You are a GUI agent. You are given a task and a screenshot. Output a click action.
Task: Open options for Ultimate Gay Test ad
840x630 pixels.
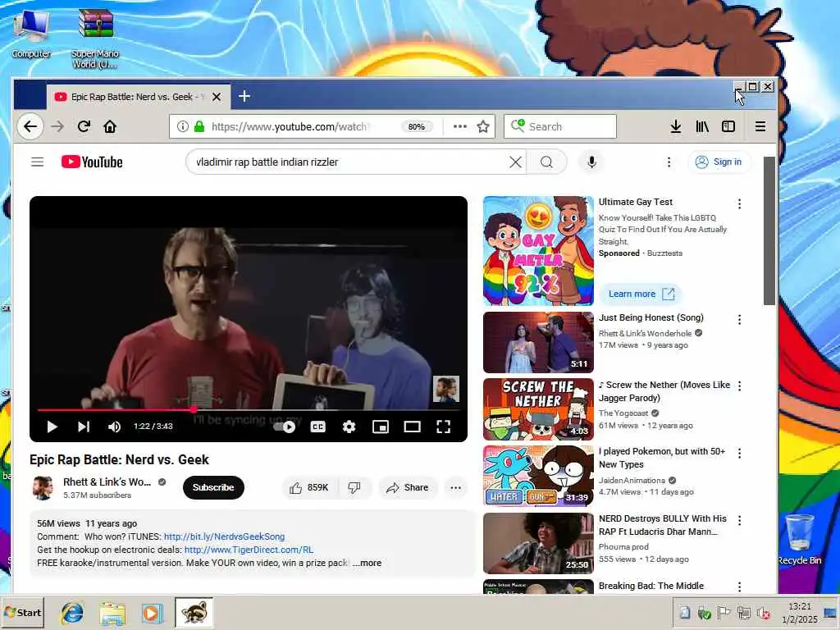pos(739,204)
